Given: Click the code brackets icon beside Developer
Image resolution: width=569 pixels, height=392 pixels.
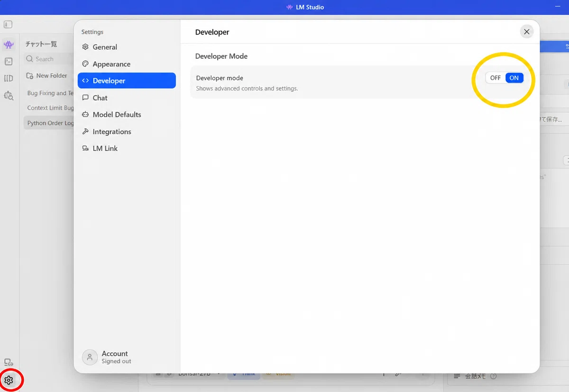Looking at the screenshot, I should pyautogui.click(x=85, y=81).
